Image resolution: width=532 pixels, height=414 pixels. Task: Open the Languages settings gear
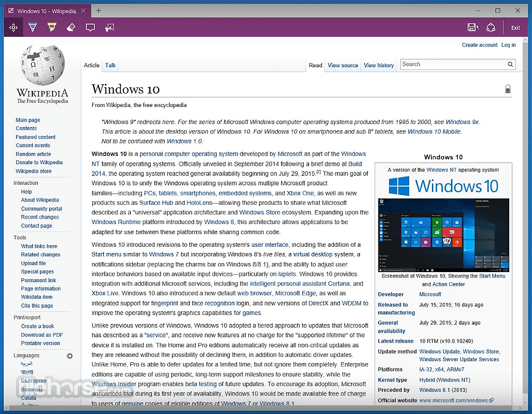[69, 356]
